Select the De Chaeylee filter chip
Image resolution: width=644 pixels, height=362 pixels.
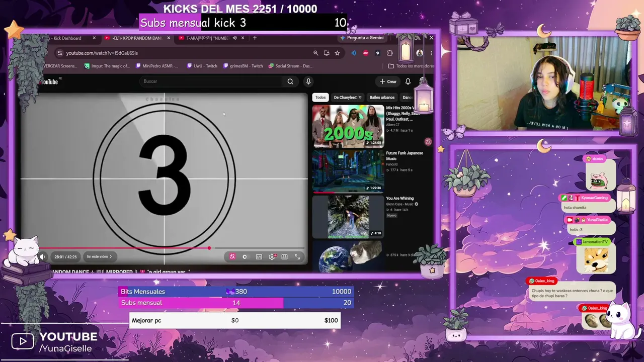348,98
